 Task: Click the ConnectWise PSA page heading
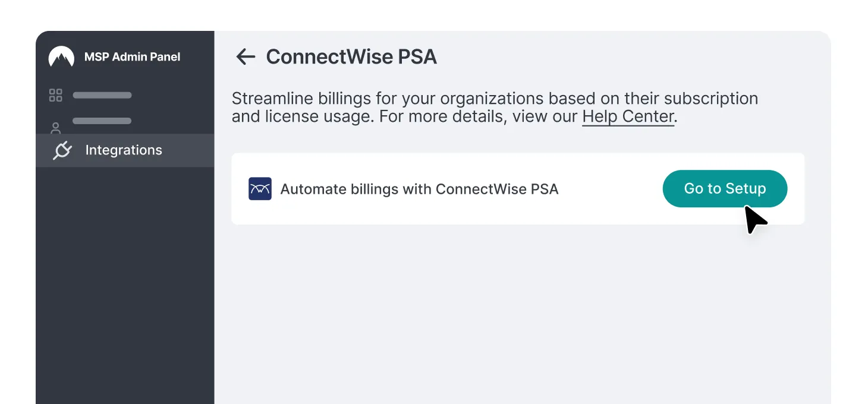click(351, 57)
